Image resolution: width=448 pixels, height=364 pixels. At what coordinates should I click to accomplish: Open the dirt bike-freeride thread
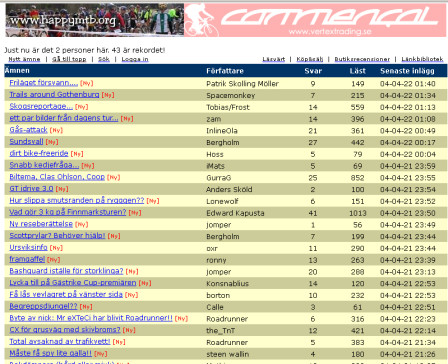(39, 153)
